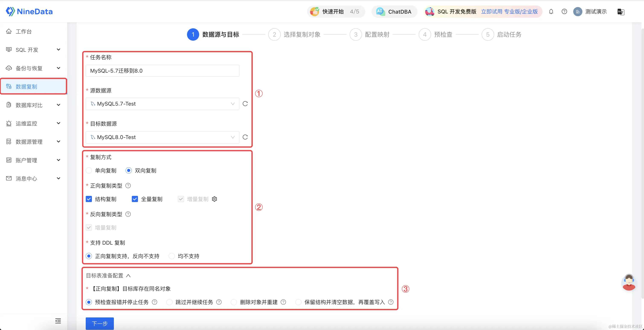This screenshot has height=330, width=644.
Task: Click the 下一步 button
Action: [99, 324]
